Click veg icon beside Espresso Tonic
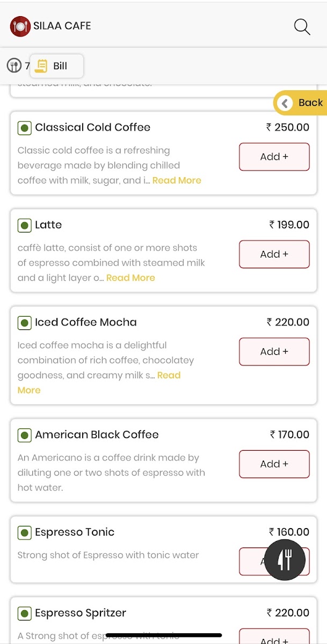327x644 pixels. point(24,533)
